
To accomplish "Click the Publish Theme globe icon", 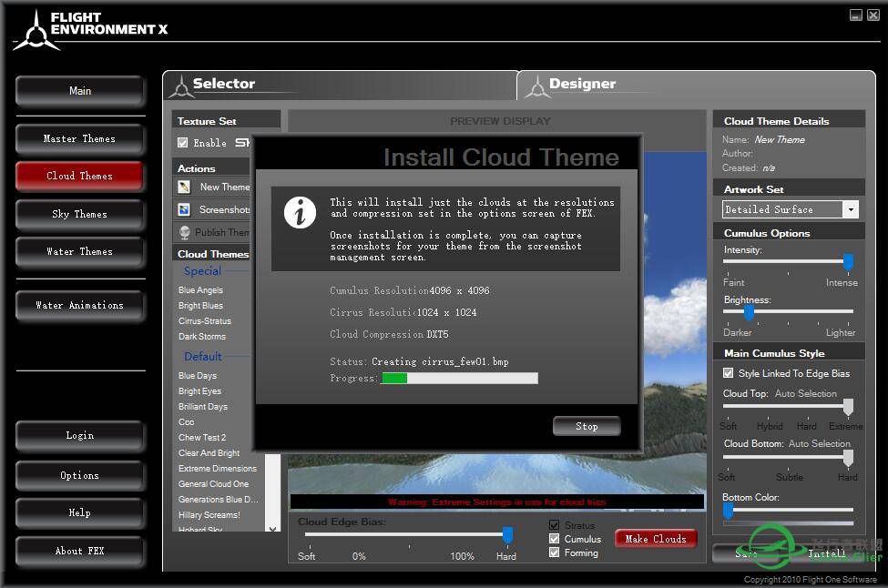I will (185, 232).
